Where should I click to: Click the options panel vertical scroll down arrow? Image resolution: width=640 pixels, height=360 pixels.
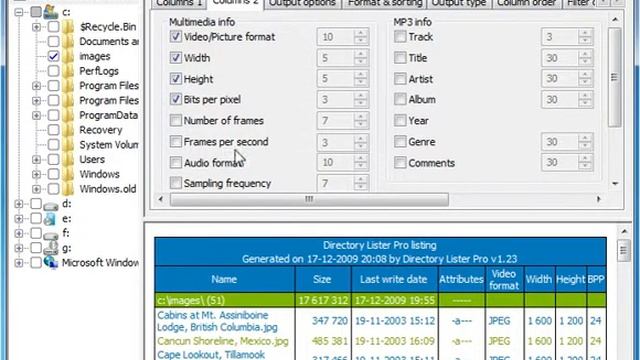click(615, 184)
